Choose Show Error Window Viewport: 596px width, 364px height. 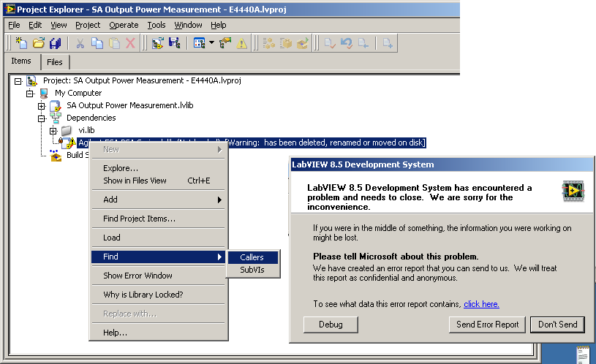(x=158, y=276)
